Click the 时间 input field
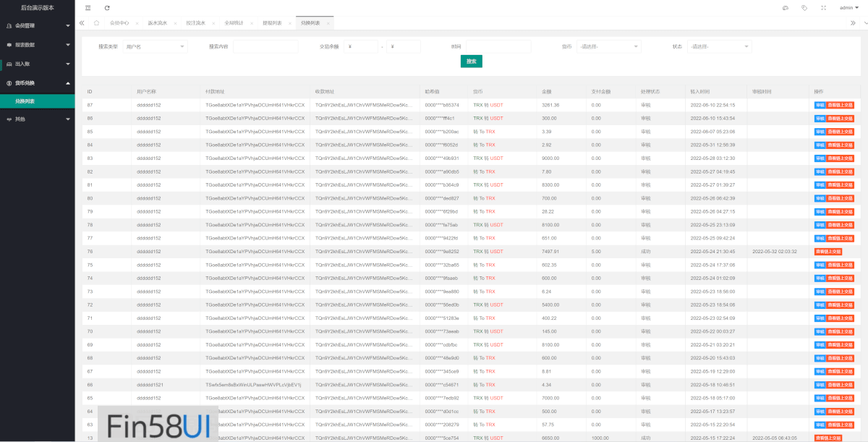 click(498, 46)
